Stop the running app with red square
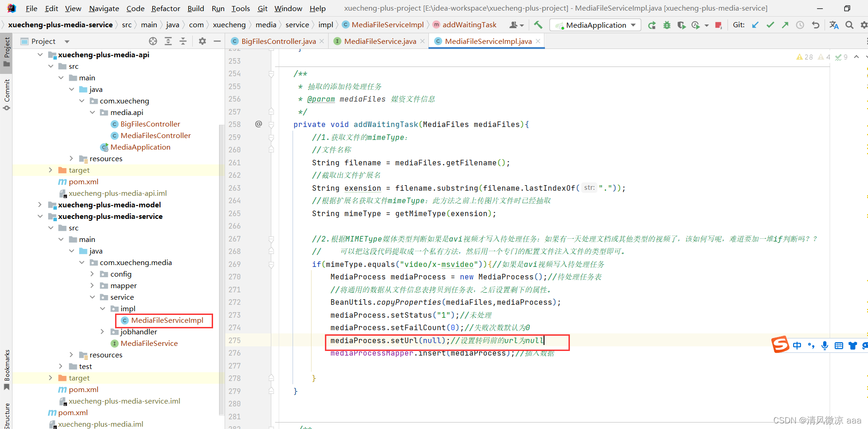The image size is (868, 429). 718,25
